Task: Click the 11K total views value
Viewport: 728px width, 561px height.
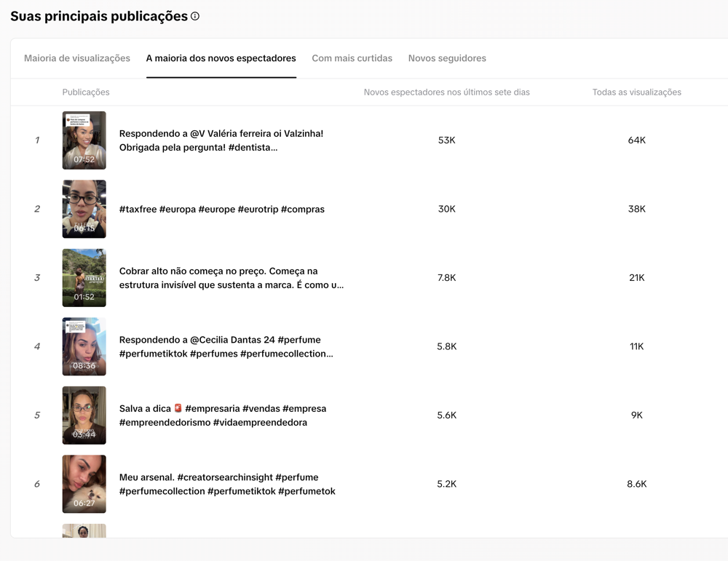Action: click(636, 346)
